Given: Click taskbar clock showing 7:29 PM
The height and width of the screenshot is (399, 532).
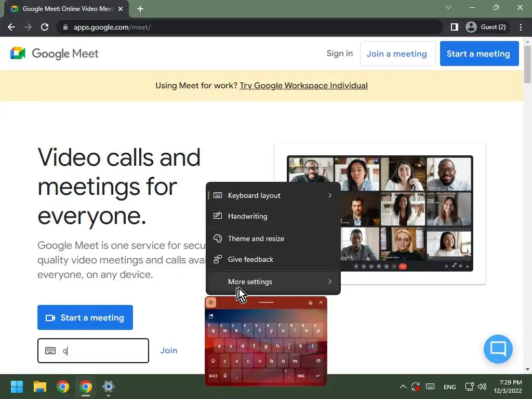Looking at the screenshot, I should pyautogui.click(x=508, y=387).
